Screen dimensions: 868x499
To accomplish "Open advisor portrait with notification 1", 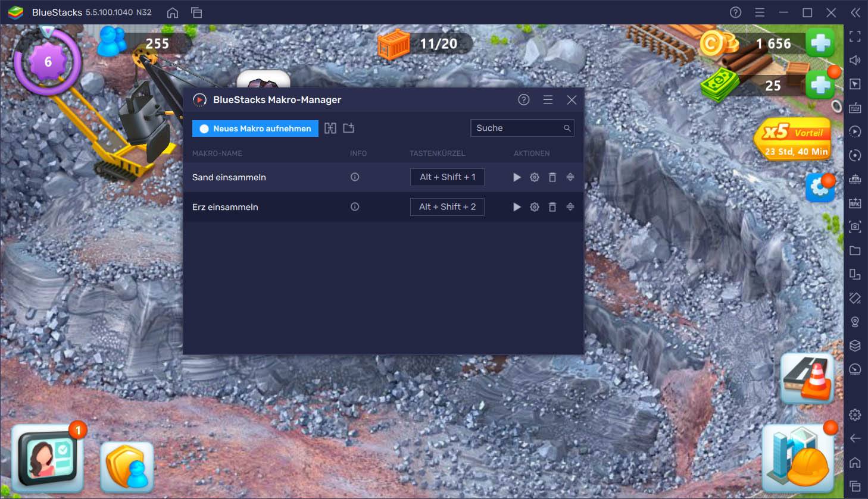I will pyautogui.click(x=48, y=457).
